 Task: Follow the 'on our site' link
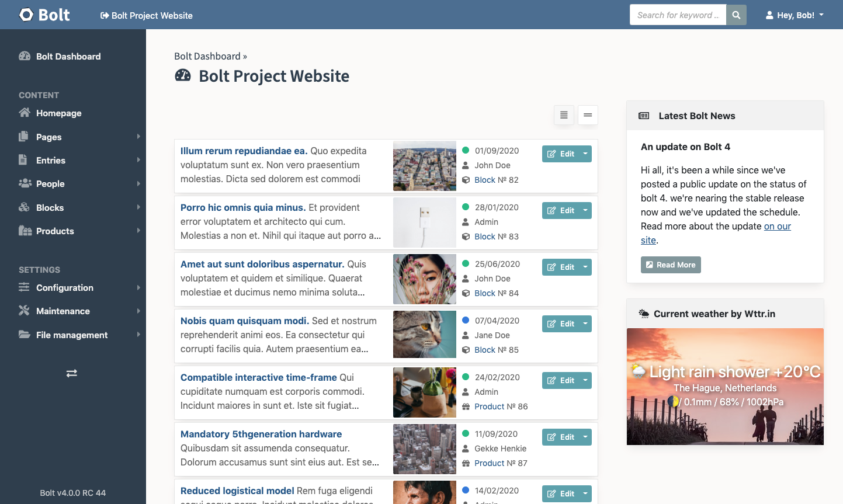click(778, 226)
